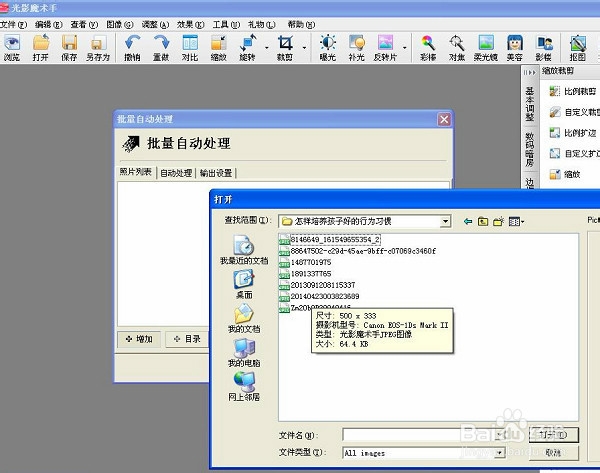The image size is (600, 473).
Task: Open the dropdown arrow next to 反转片
Action: (x=404, y=48)
